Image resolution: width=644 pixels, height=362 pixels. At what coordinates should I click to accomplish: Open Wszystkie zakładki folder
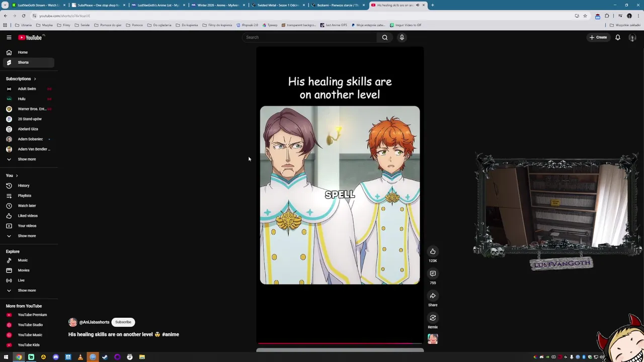625,25
